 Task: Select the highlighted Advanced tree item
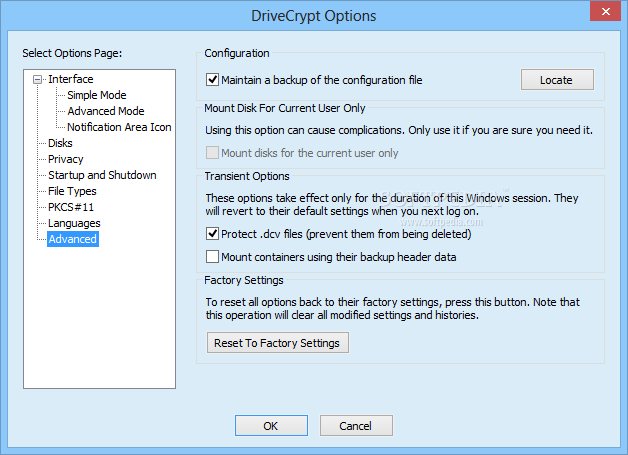(x=72, y=239)
